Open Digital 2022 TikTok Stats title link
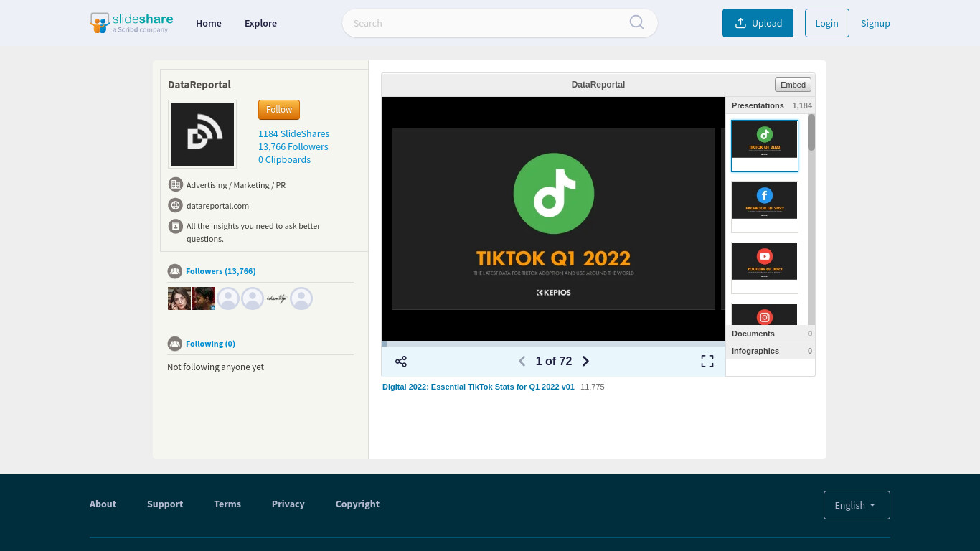Image resolution: width=980 pixels, height=551 pixels. tap(479, 387)
